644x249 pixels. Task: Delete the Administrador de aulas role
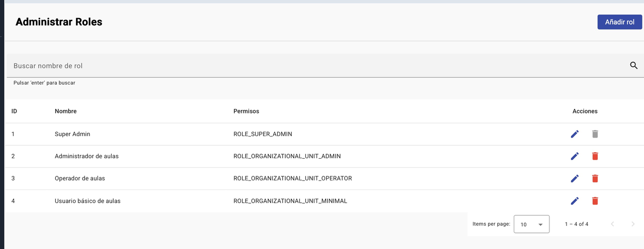tap(595, 156)
